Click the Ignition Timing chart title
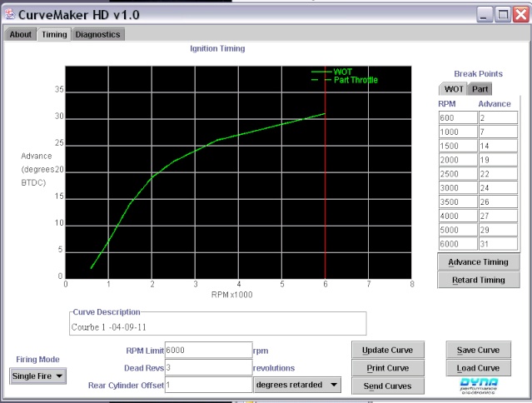532x403 pixels. point(217,48)
